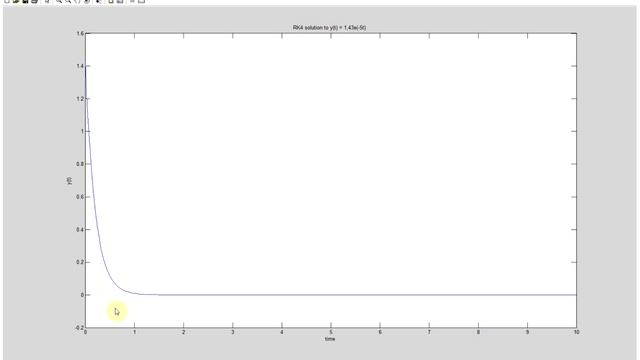640x360 pixels.
Task: Click x-axis tick label 9
Action: (527, 332)
